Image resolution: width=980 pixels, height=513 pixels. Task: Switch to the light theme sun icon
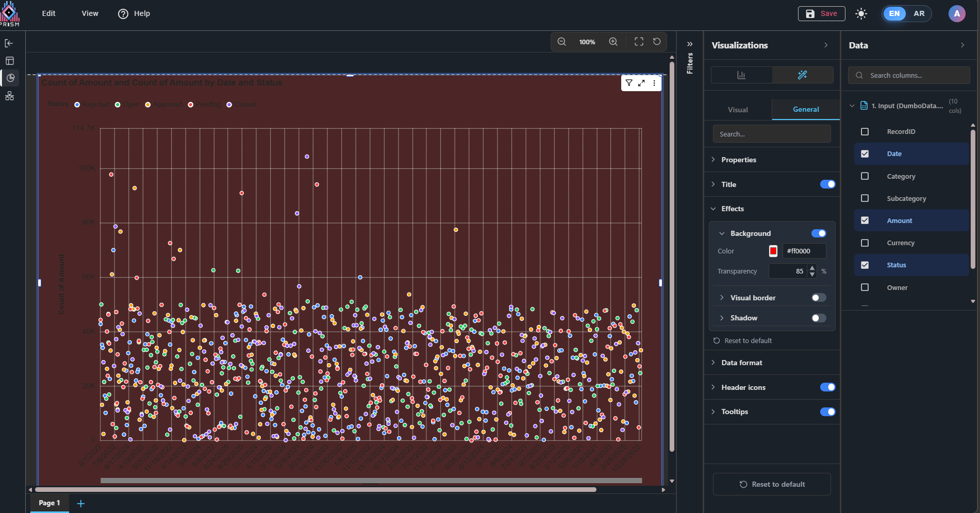861,14
